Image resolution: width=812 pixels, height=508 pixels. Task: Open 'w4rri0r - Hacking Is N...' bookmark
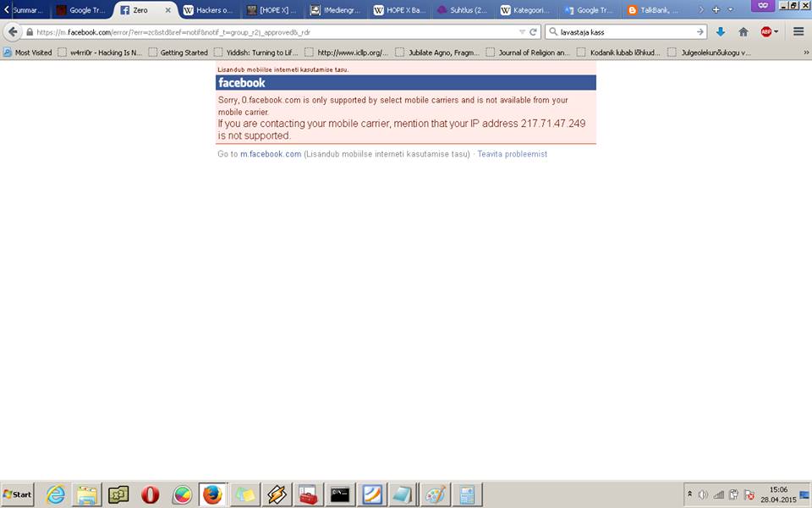click(x=100, y=52)
